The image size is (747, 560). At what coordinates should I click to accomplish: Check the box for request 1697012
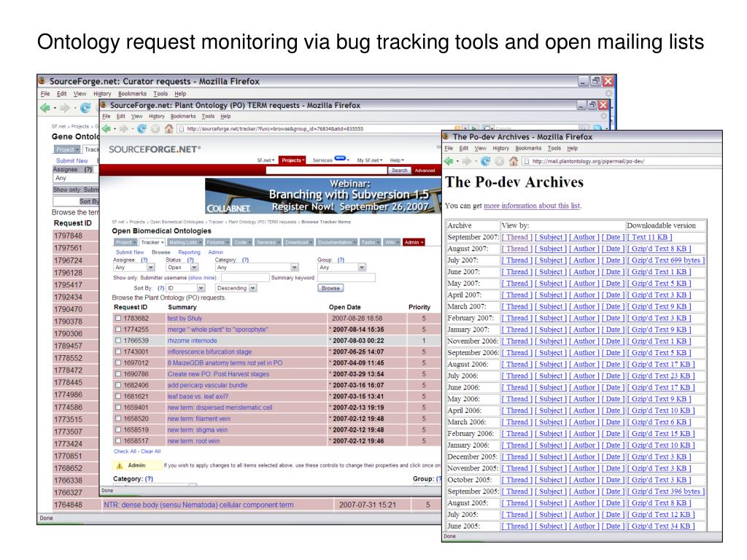click(118, 363)
